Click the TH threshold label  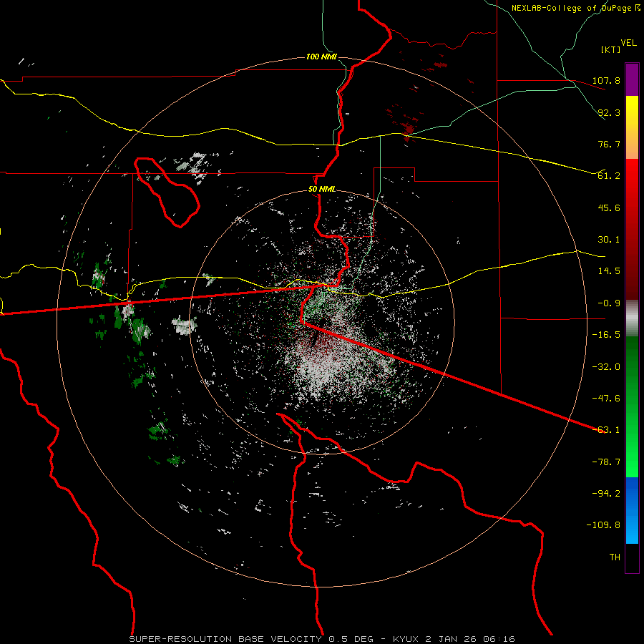[x=615, y=557]
